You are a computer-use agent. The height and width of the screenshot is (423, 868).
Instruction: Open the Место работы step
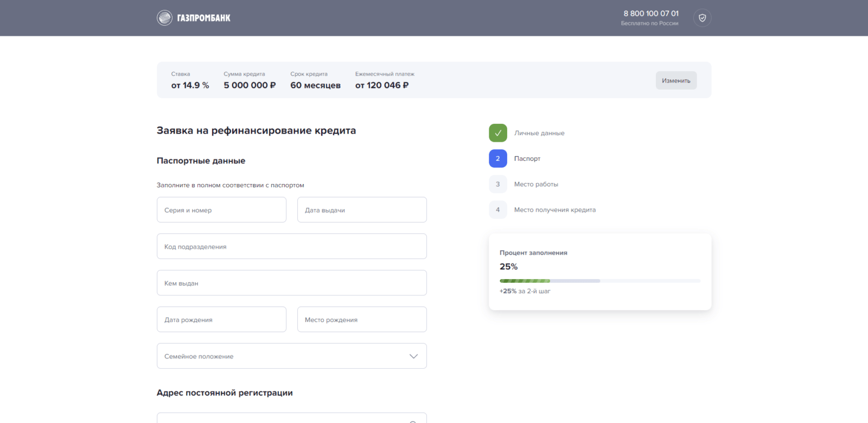pos(536,184)
